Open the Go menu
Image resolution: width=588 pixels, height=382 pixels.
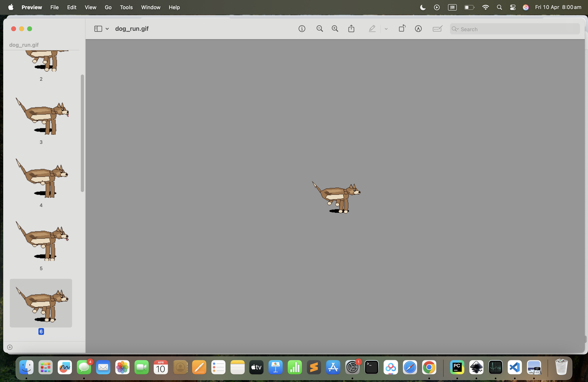tap(108, 7)
